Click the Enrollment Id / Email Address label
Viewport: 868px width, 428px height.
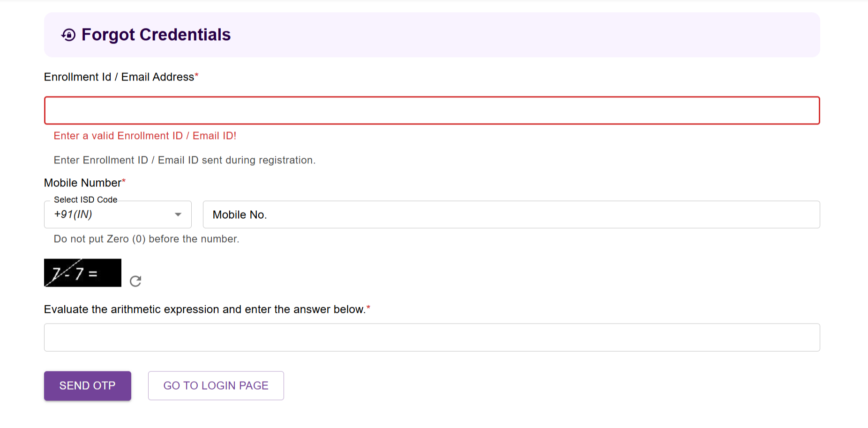point(119,77)
